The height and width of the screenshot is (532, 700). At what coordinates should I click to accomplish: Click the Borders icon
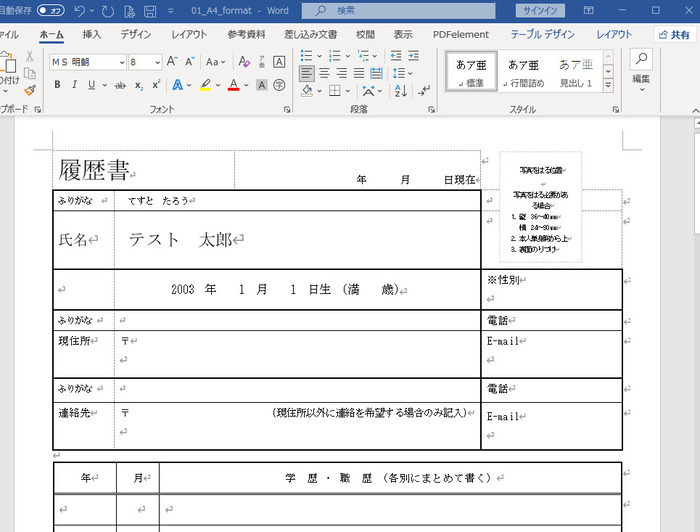tap(334, 91)
